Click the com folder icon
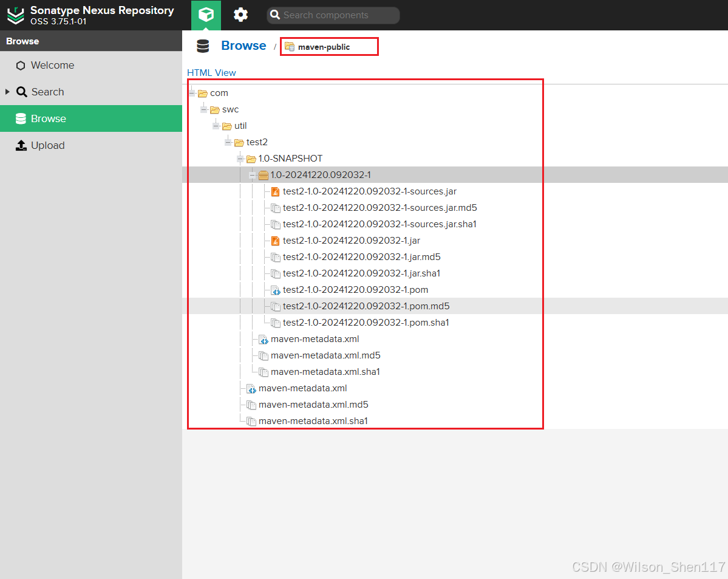The image size is (728, 579). pyautogui.click(x=202, y=94)
